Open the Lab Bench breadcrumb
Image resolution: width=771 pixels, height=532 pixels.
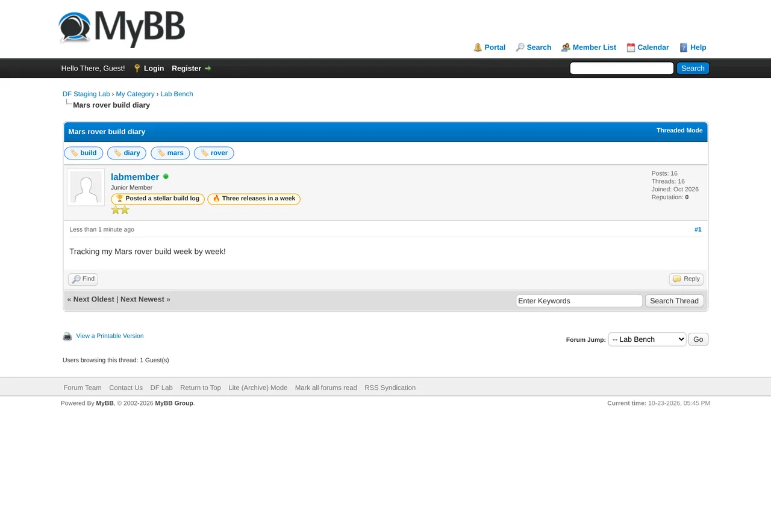(176, 94)
